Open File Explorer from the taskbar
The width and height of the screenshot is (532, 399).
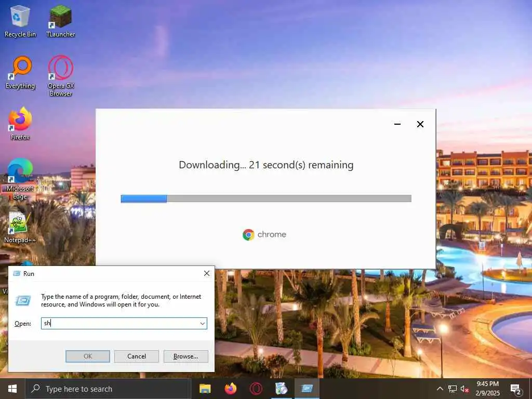click(x=205, y=389)
